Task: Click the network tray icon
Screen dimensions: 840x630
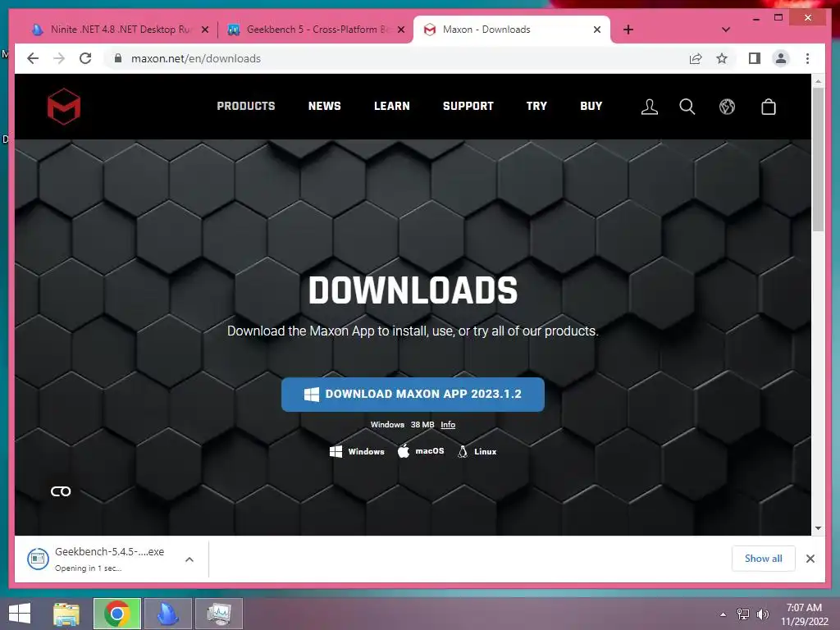Action: 743,614
